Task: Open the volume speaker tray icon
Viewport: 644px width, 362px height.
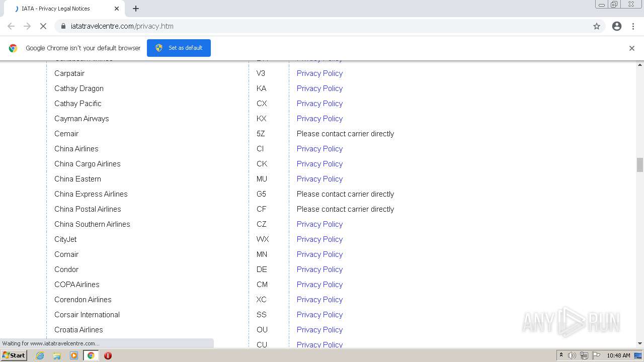Action: (572, 355)
